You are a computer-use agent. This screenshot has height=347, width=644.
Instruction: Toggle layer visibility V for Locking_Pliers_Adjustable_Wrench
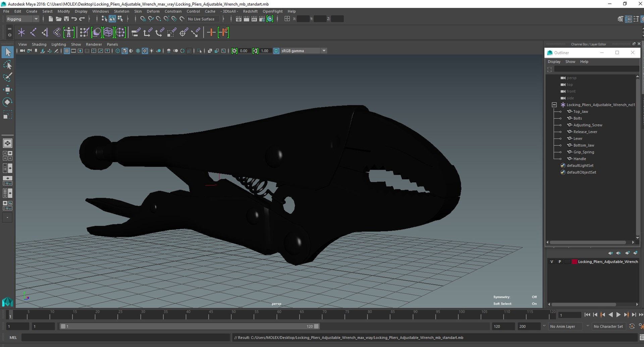pyautogui.click(x=552, y=262)
